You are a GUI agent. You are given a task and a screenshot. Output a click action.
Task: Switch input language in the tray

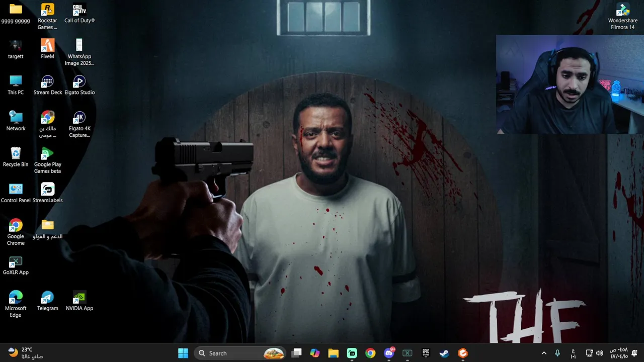click(x=573, y=353)
